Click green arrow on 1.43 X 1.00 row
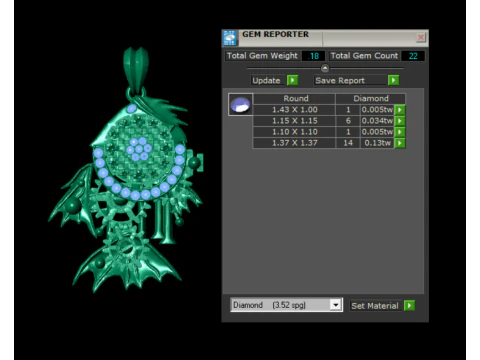480x360 pixels. pos(400,110)
